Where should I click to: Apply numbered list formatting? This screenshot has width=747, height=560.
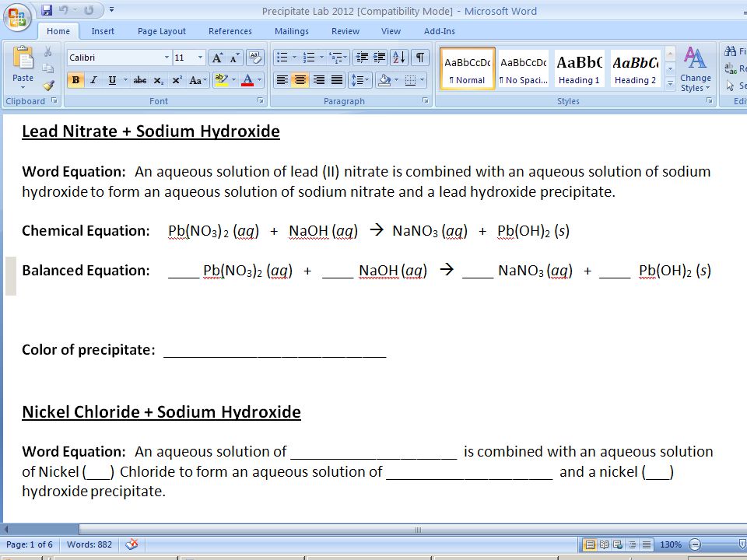pos(309,58)
